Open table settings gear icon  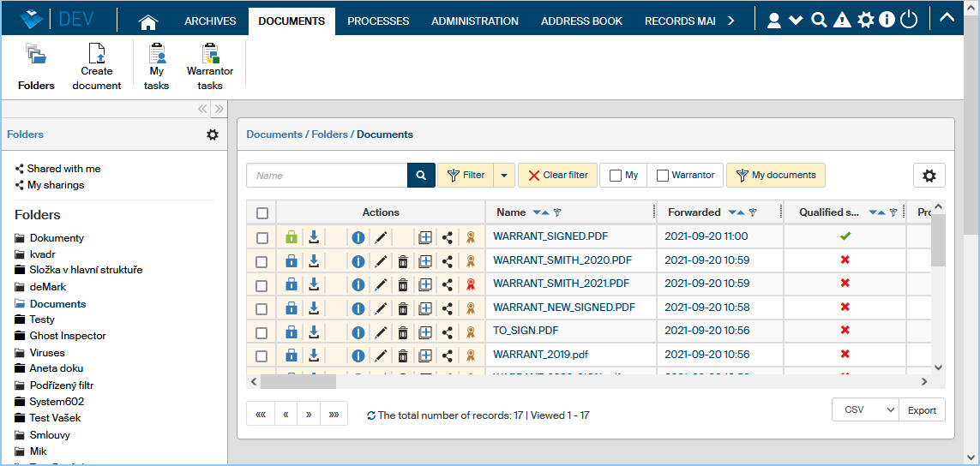click(929, 176)
